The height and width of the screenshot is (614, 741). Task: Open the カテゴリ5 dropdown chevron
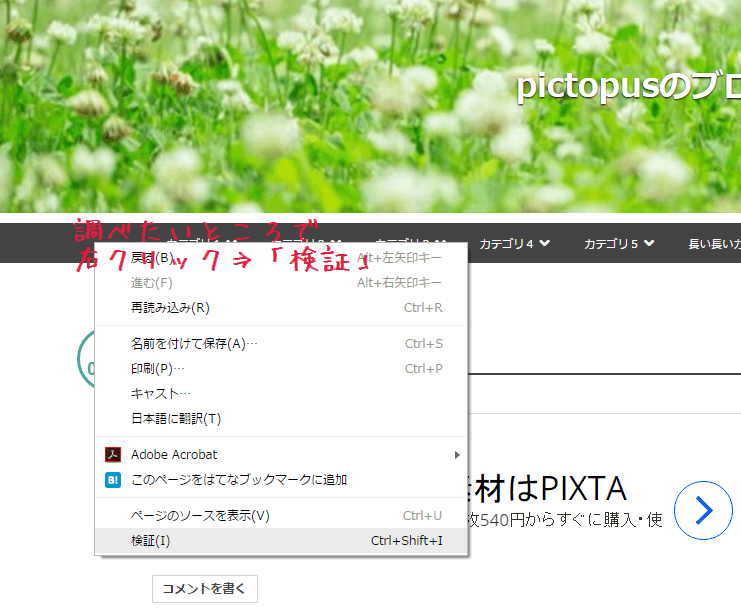click(x=649, y=243)
